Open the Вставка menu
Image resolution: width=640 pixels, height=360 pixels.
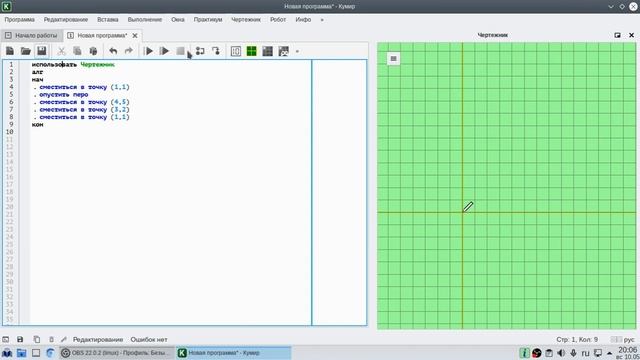click(108, 20)
